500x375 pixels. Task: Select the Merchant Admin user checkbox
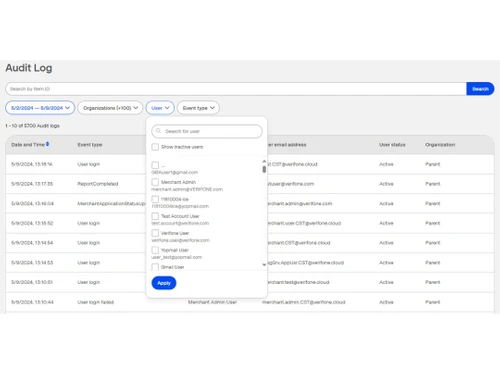155,182
